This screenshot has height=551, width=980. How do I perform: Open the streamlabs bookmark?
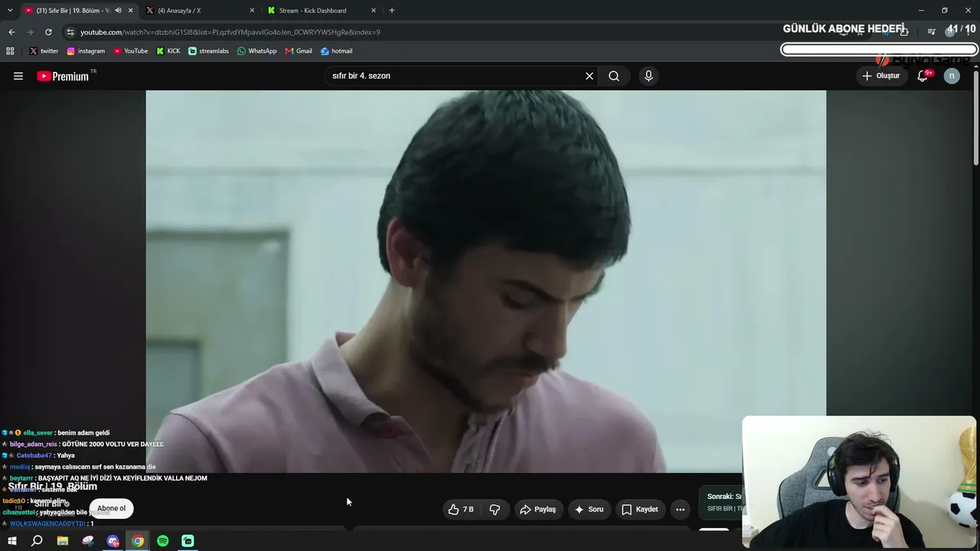tap(208, 51)
